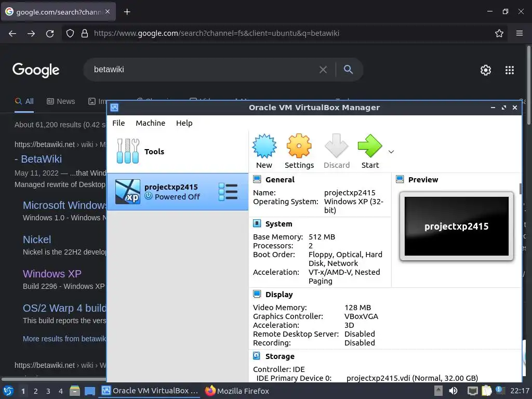The height and width of the screenshot is (399, 532).
Task: Click the VirtualBox title bar app icon
Action: pos(114,108)
